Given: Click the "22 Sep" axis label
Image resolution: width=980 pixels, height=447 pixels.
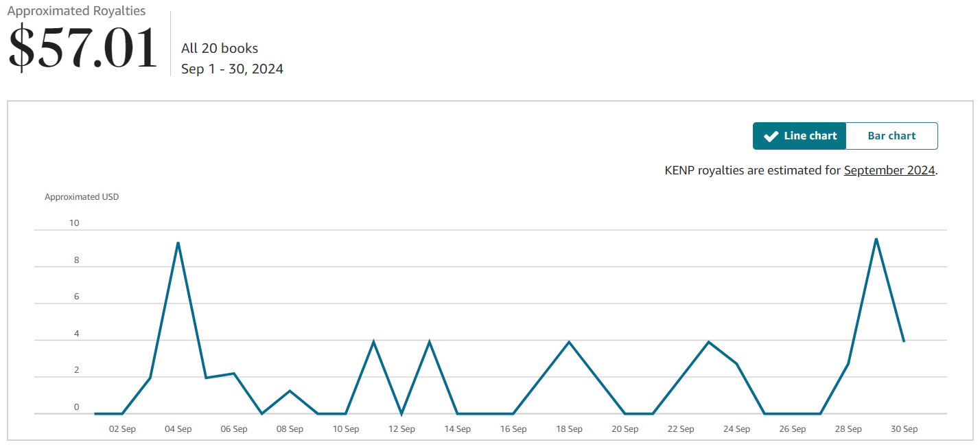Looking at the screenshot, I should (x=681, y=429).
